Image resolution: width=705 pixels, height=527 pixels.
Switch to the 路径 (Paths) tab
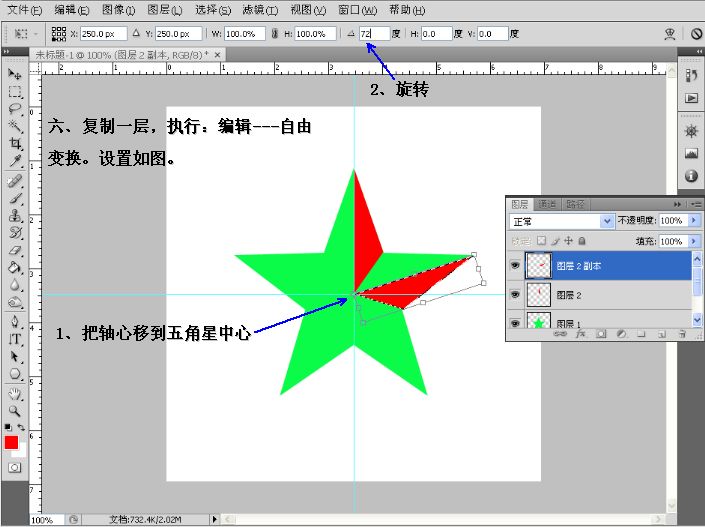[575, 204]
